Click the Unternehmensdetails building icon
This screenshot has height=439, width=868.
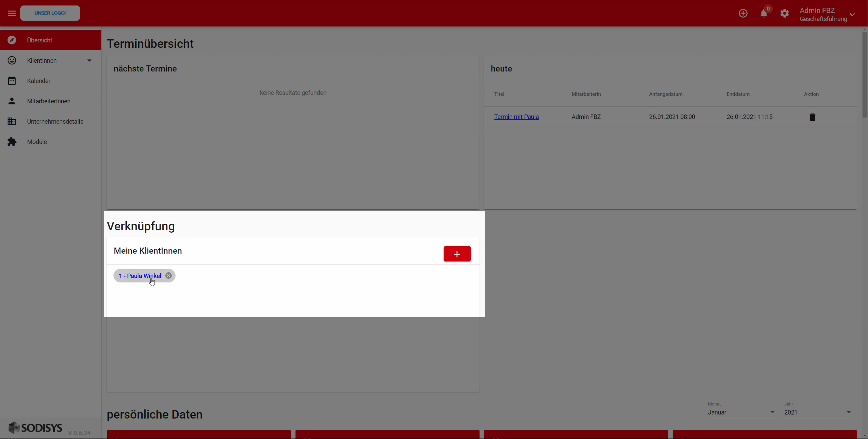pos(12,122)
